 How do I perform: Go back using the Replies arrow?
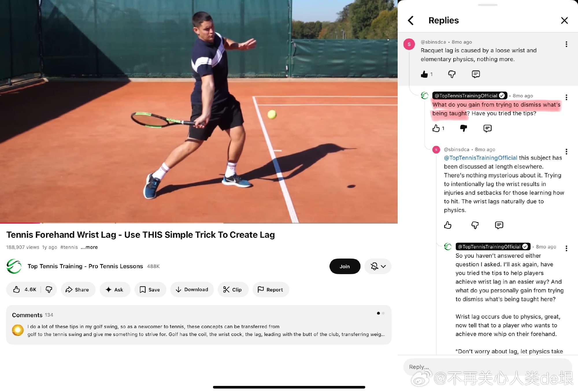[x=411, y=21]
